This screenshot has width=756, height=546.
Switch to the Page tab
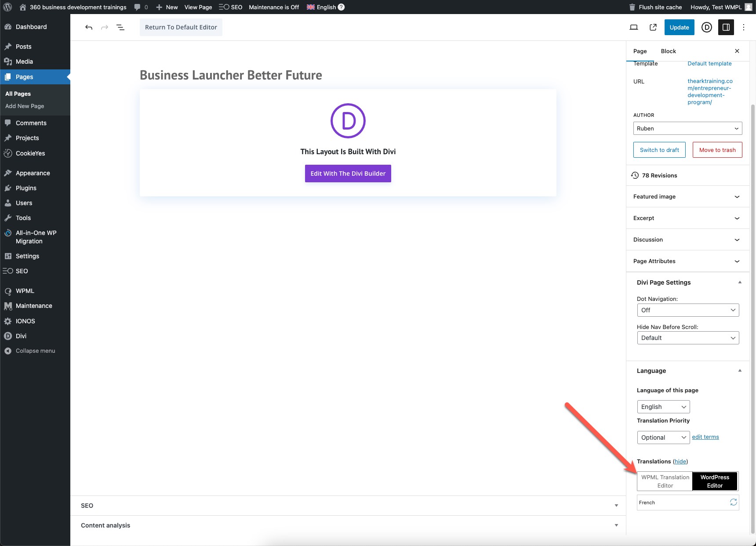[x=640, y=51]
